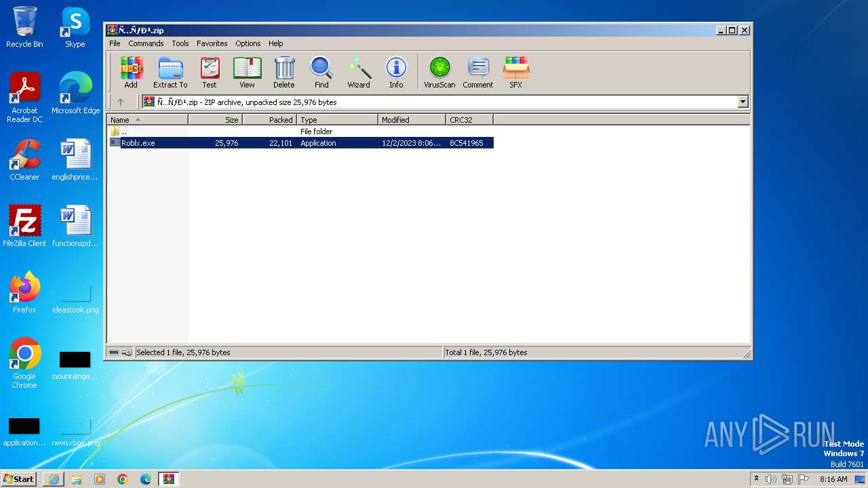Open FileZilla Client shortcut
The image size is (868, 488).
pos(24,226)
